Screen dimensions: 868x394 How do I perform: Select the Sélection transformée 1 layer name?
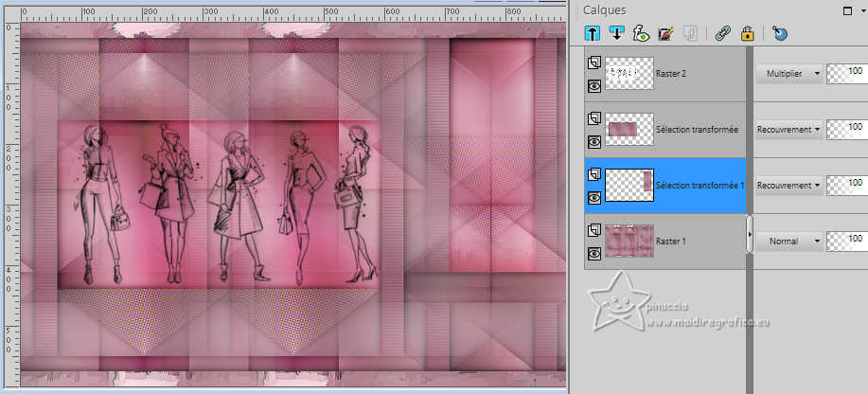point(700,185)
